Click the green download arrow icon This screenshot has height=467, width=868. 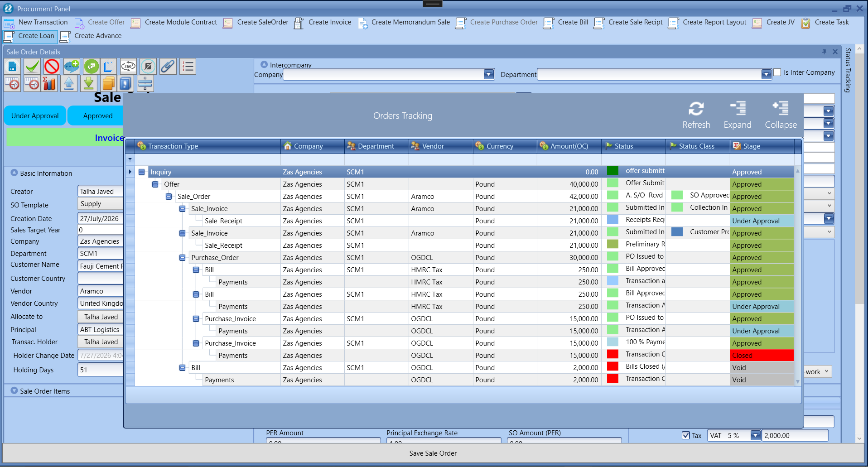click(89, 83)
